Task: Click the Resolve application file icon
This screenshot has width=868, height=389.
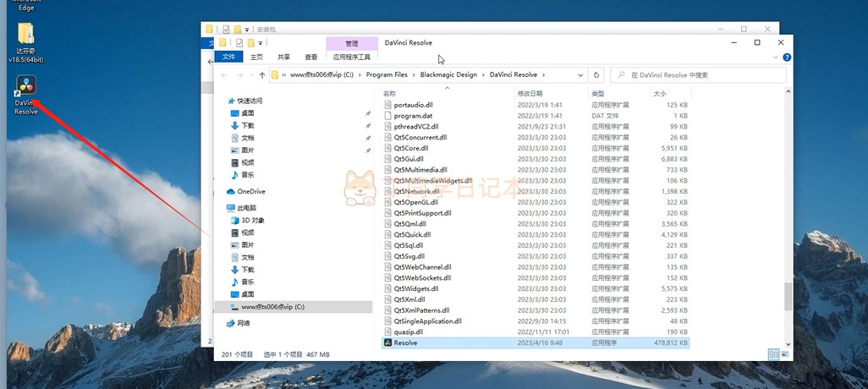Action: click(x=388, y=342)
